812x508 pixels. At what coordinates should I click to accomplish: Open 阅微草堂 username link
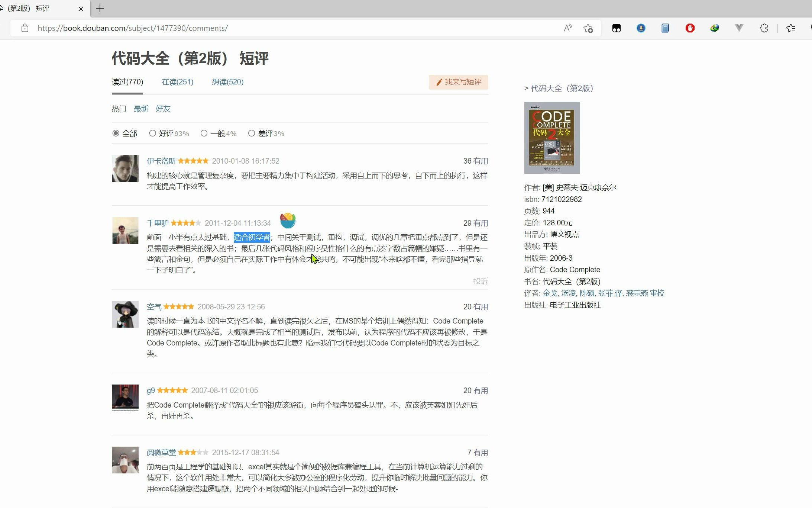tap(161, 453)
